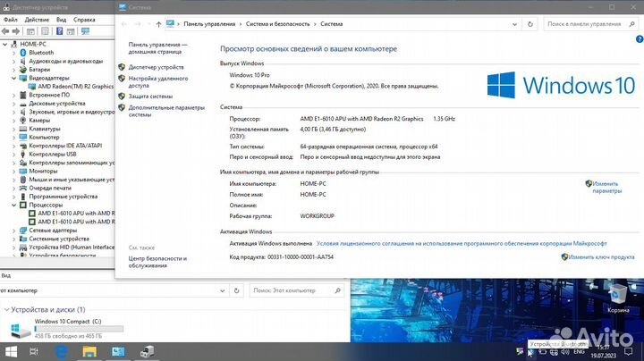Click Изменить параметры link
644x361 pixels.
tap(606, 188)
